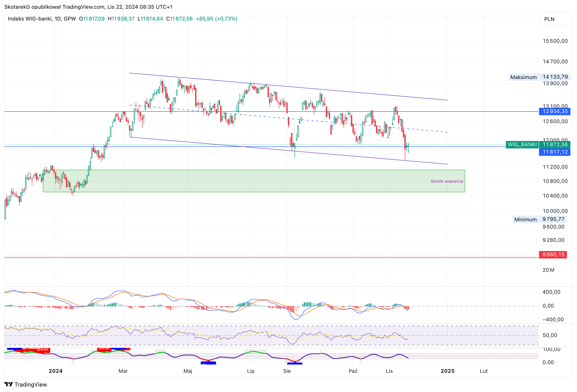This screenshot has height=392, width=577.
Task: Click the 2025 label on the time axis
Action: (x=447, y=371)
